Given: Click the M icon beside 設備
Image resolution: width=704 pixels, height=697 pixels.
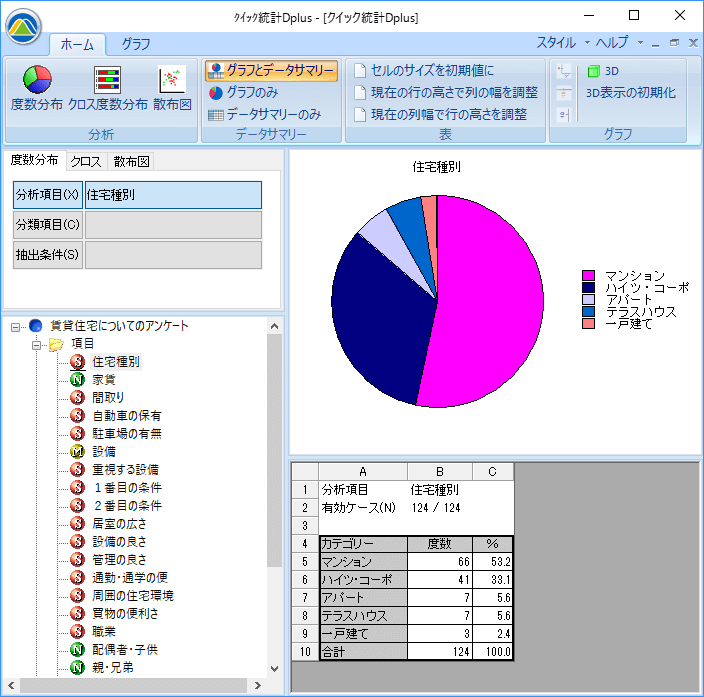Looking at the screenshot, I should click(77, 451).
